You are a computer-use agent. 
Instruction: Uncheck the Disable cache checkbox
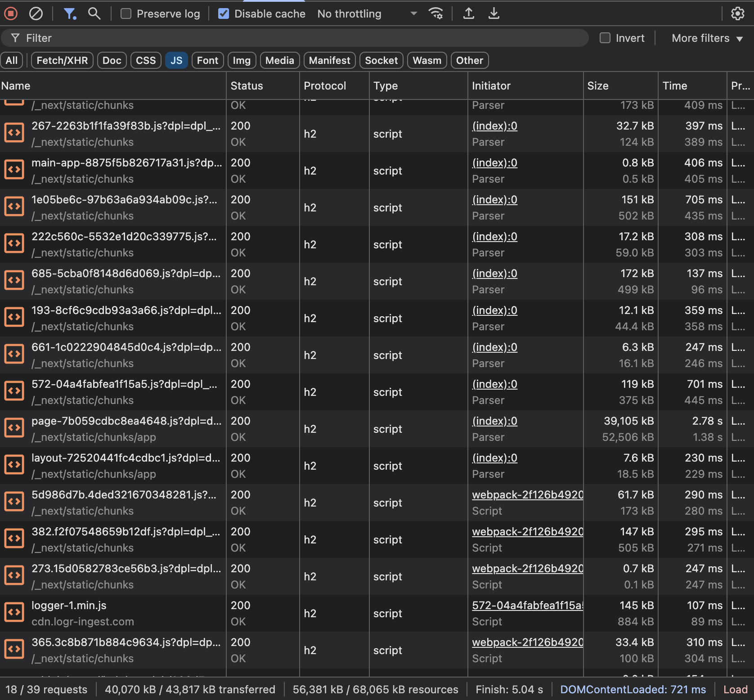click(224, 14)
